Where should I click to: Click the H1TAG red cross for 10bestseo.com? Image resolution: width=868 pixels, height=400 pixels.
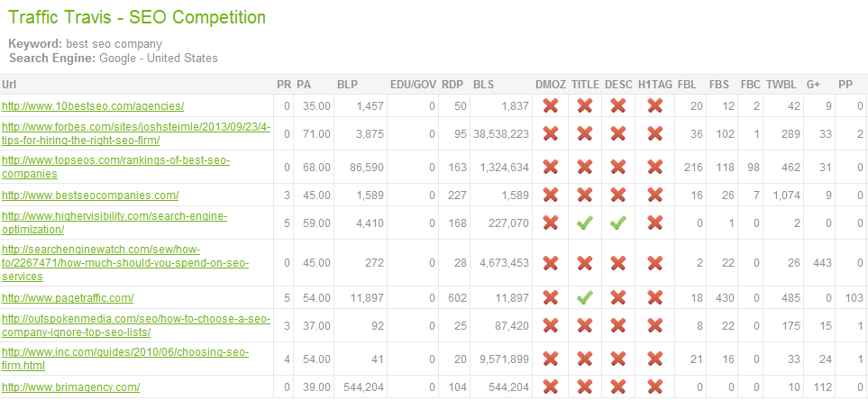pyautogui.click(x=655, y=105)
